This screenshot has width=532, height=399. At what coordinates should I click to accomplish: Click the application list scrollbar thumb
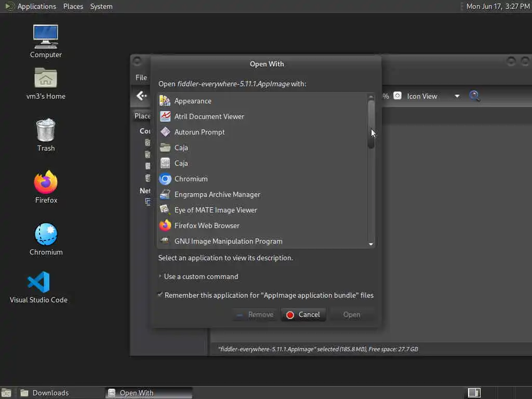point(371,125)
